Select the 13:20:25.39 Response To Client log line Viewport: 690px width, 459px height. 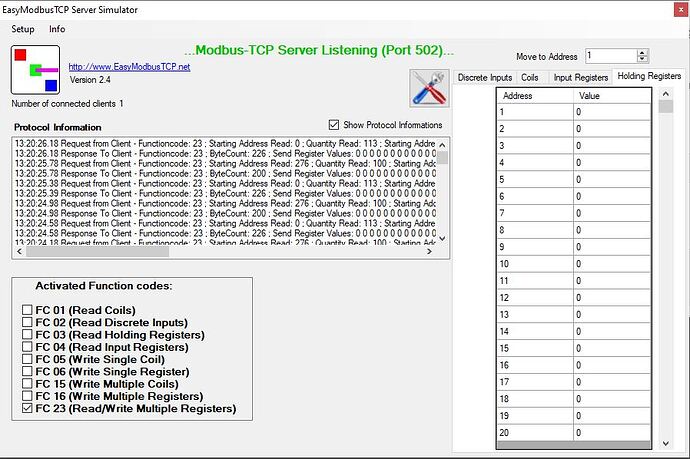click(x=225, y=193)
